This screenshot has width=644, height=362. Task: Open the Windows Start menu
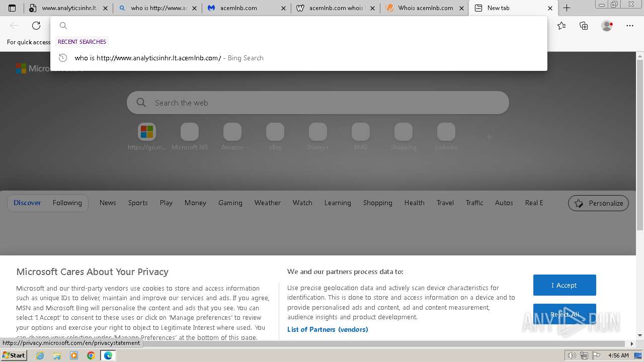14,355
